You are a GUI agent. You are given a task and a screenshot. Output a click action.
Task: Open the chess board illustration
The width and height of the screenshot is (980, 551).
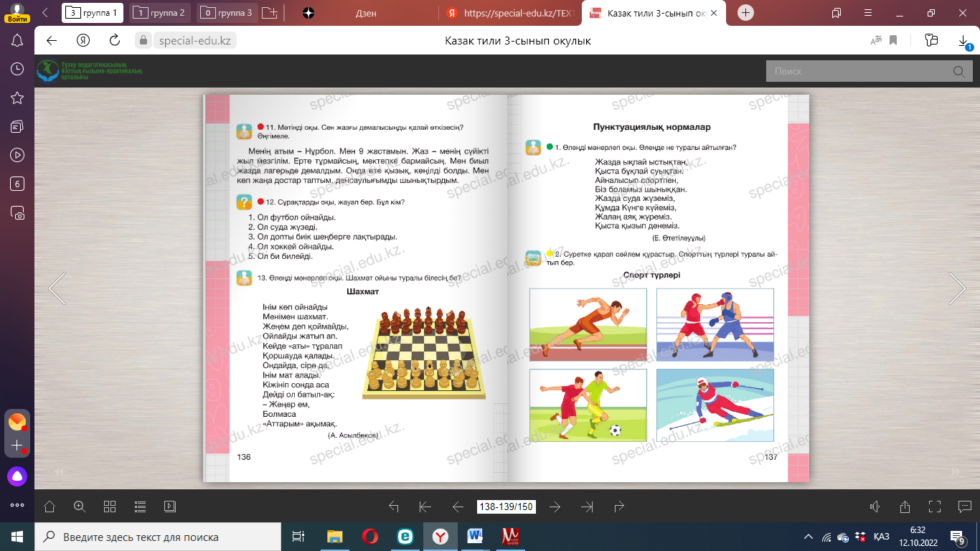pyautogui.click(x=423, y=352)
